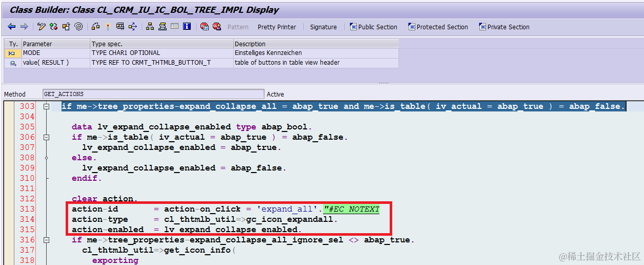
Task: Open the Public Section label
Action: 378,27
